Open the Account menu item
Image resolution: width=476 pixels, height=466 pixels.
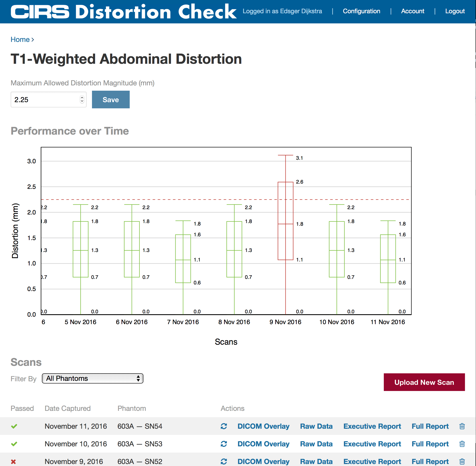[412, 11]
